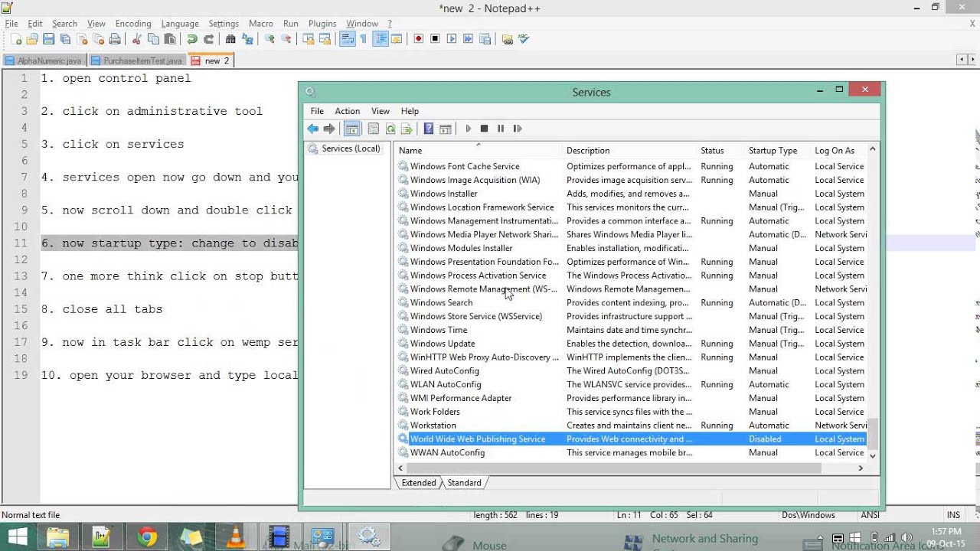The image size is (980, 551).
Task: Click the Stop Service square icon
Action: [x=484, y=129]
